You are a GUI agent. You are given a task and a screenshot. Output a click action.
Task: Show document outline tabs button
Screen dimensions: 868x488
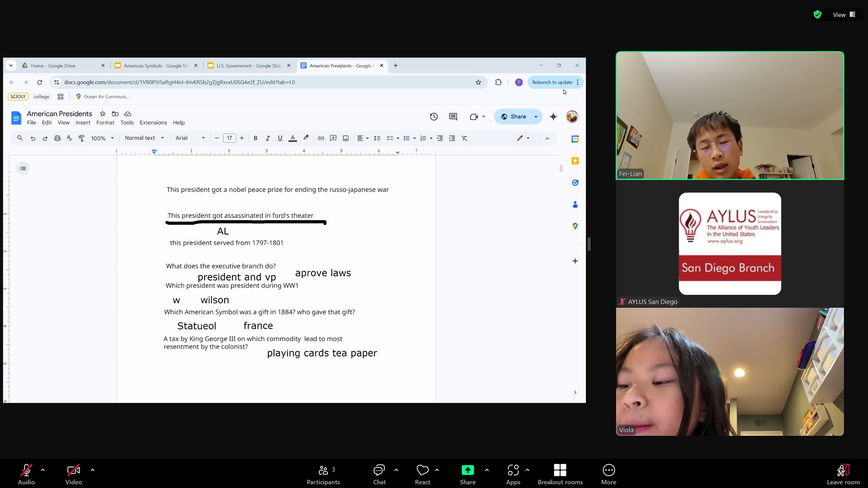click(x=23, y=168)
